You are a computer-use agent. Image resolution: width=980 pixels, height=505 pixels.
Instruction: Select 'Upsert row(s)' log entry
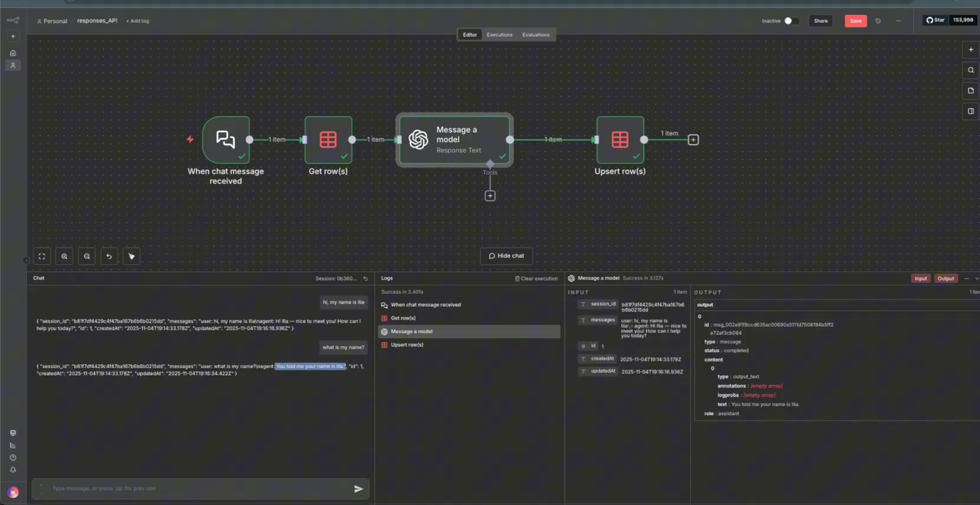pyautogui.click(x=469, y=345)
